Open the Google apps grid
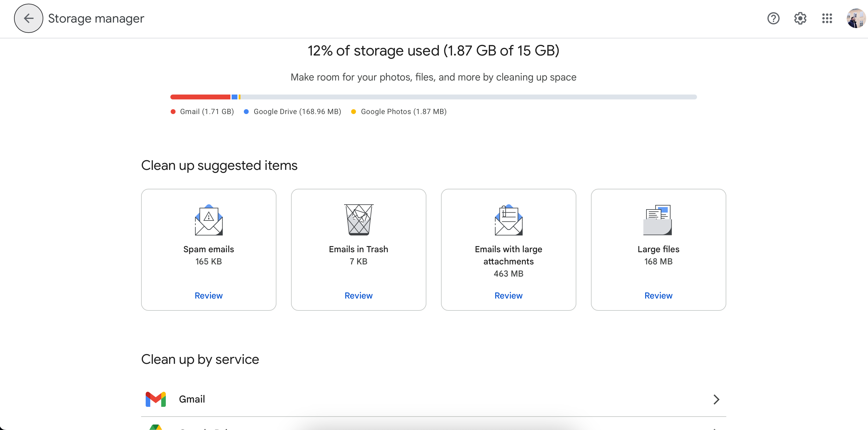868x430 pixels. coord(827,18)
